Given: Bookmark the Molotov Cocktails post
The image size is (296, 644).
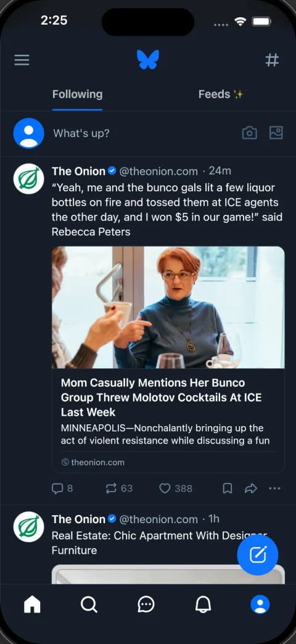Looking at the screenshot, I should (x=228, y=489).
